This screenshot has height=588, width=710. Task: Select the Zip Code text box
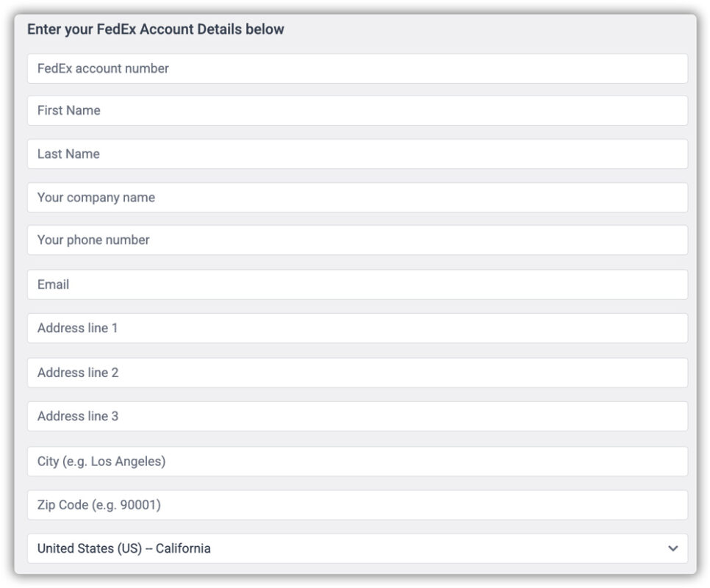[x=357, y=505]
